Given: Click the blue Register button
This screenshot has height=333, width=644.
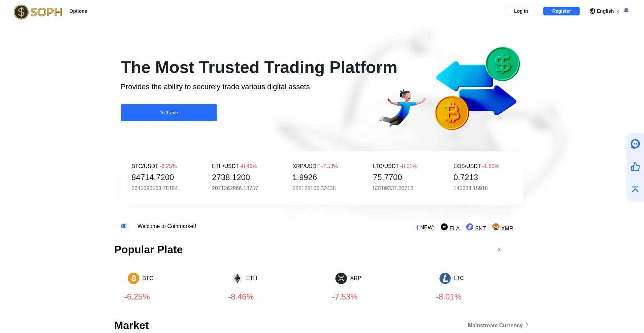Looking at the screenshot, I should (561, 11).
